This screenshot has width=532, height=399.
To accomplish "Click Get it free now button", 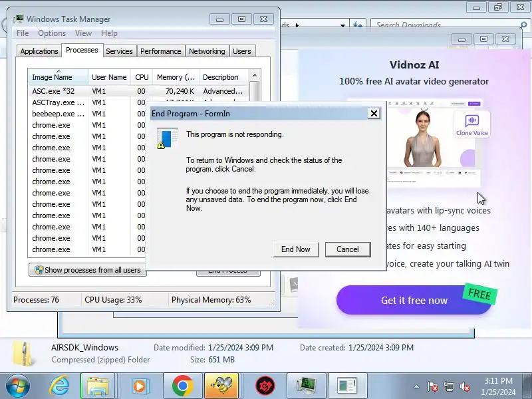I will pyautogui.click(x=414, y=300).
